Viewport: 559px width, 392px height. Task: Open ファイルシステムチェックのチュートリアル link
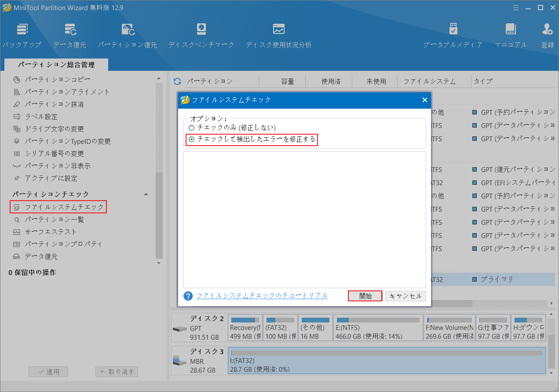click(x=262, y=296)
